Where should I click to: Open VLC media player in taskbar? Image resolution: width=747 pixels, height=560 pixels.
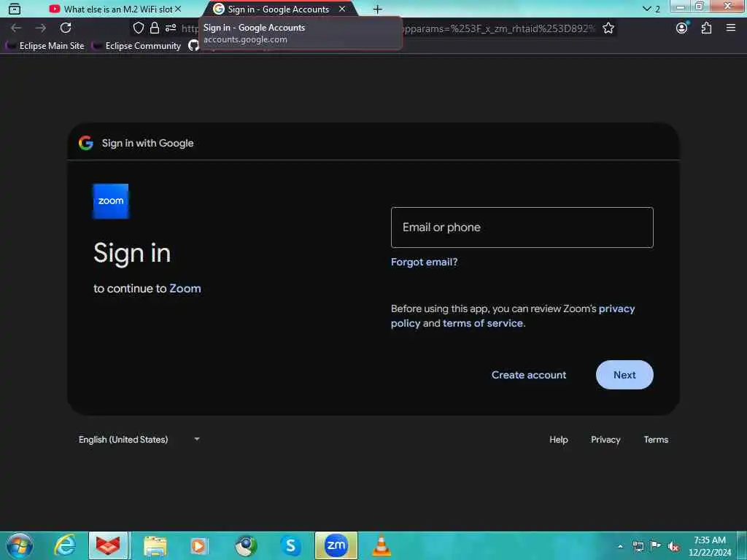point(381,545)
